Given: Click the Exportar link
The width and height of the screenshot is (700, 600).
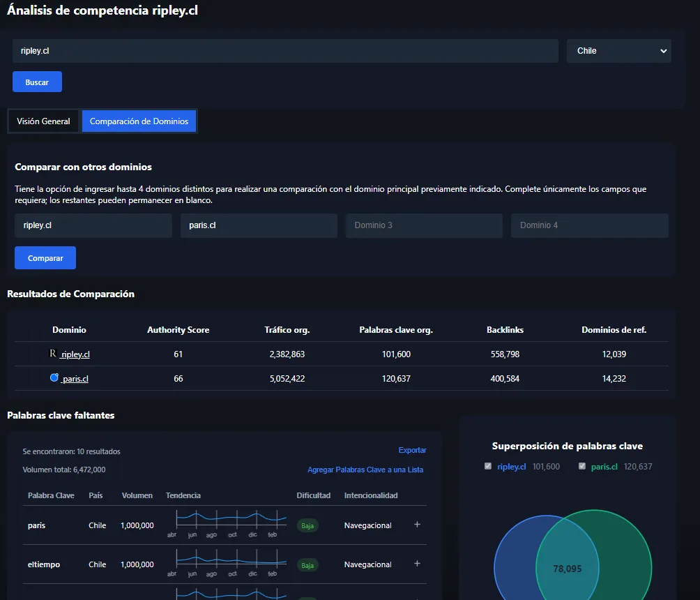Looking at the screenshot, I should [412, 451].
